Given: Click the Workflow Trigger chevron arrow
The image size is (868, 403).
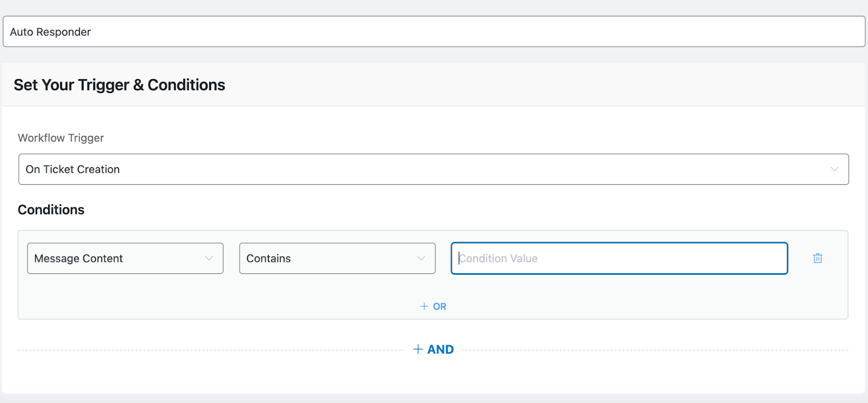Looking at the screenshot, I should [834, 169].
